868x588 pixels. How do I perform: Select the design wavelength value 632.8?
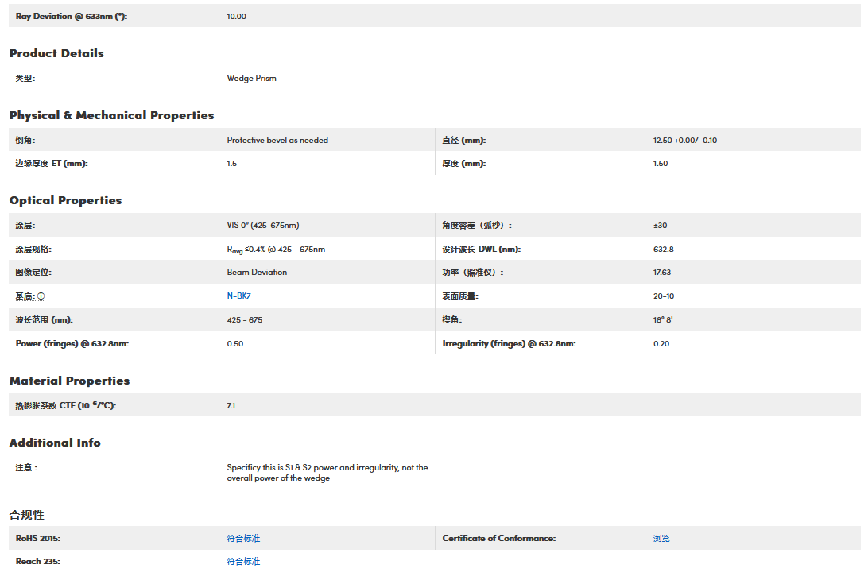point(663,250)
